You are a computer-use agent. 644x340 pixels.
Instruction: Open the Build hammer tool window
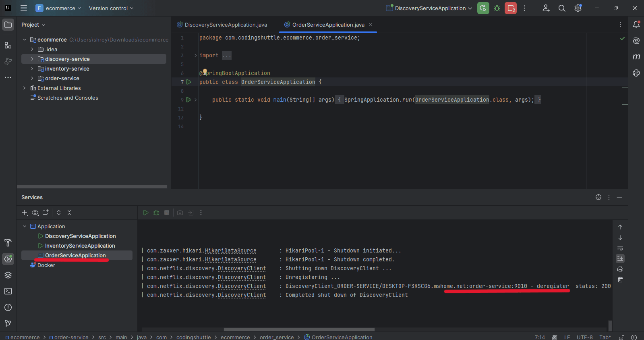(x=8, y=243)
